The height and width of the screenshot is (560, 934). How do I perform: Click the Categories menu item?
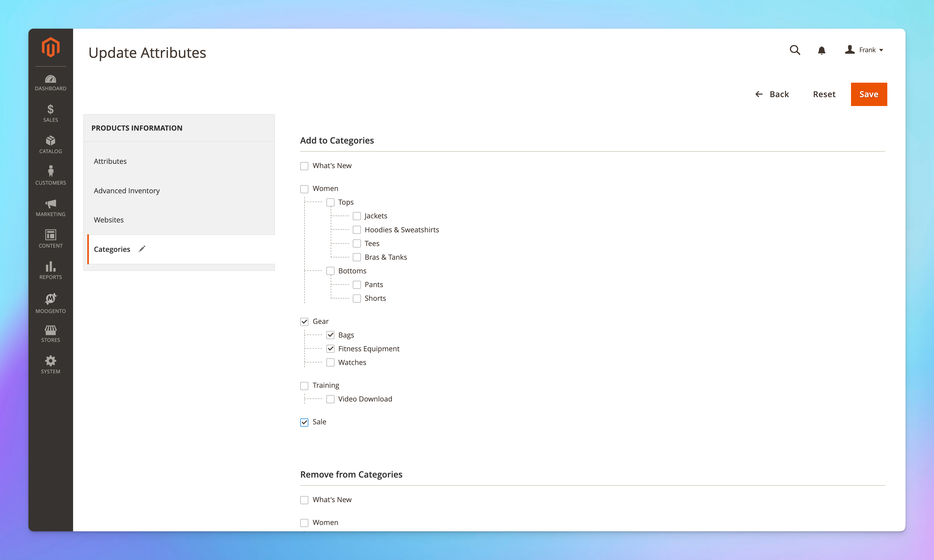[x=112, y=249]
